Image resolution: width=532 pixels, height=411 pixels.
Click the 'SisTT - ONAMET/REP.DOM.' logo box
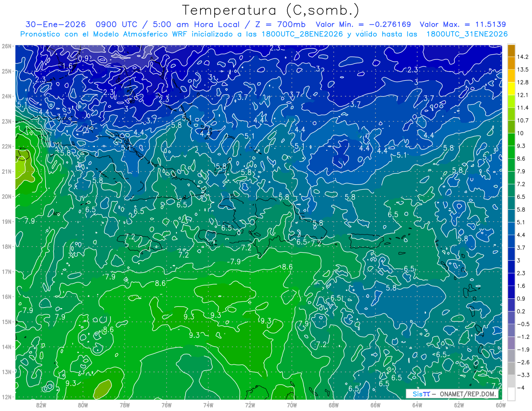click(452, 394)
